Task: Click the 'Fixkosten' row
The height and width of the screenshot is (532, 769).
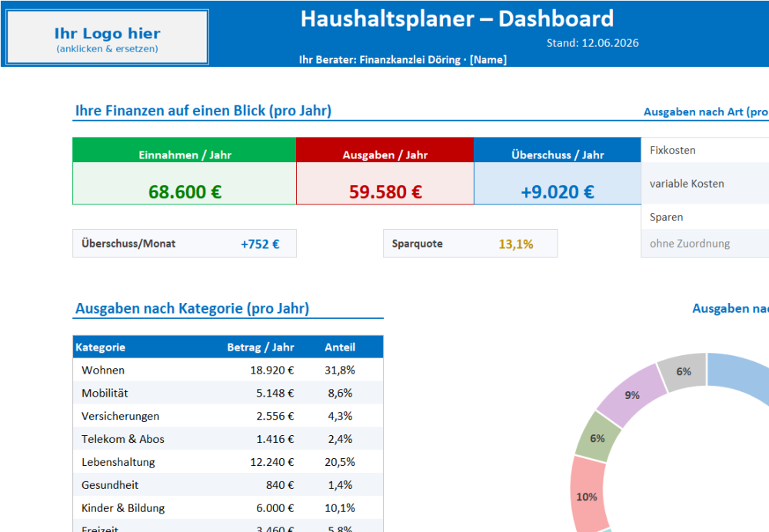Action: tap(704, 150)
